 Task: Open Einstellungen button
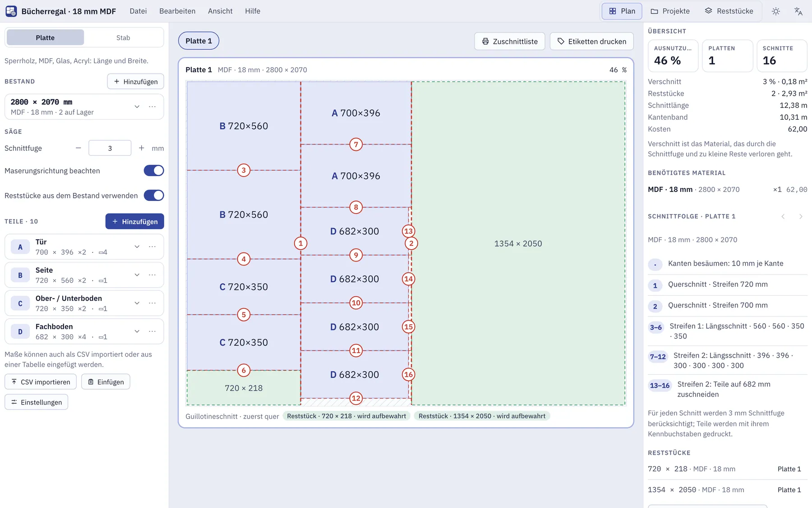[x=37, y=402]
